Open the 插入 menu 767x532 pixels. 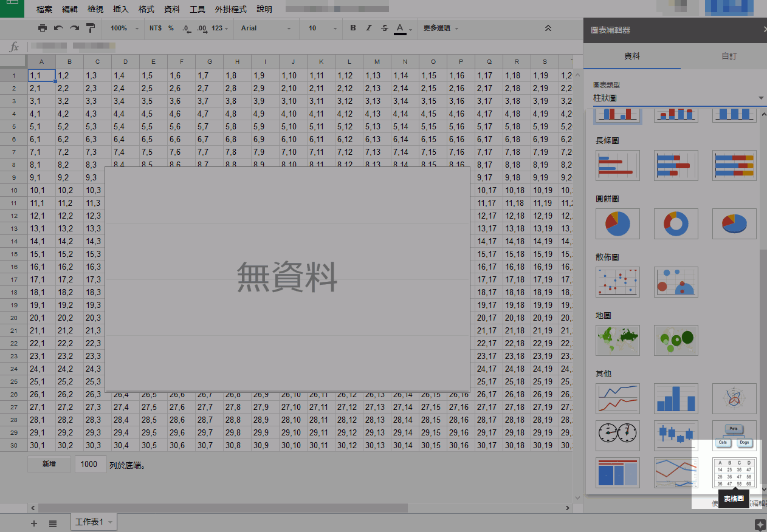tap(119, 9)
